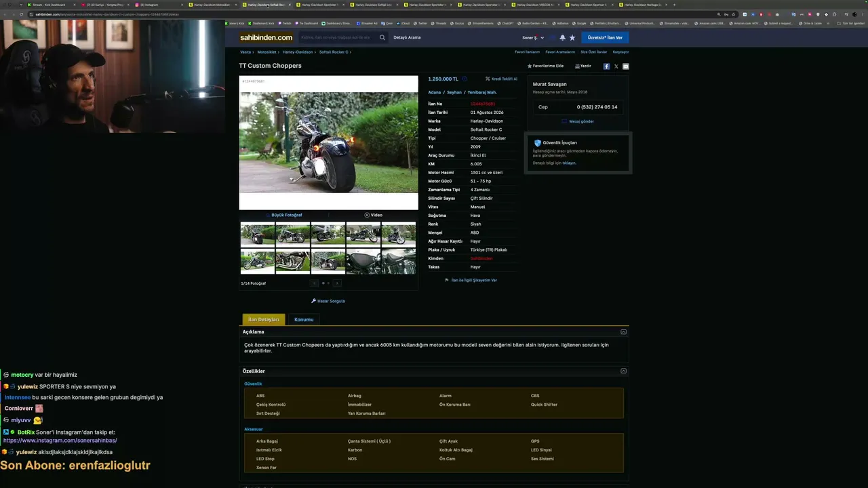
Task: Click the Adana location link
Action: tap(434, 92)
